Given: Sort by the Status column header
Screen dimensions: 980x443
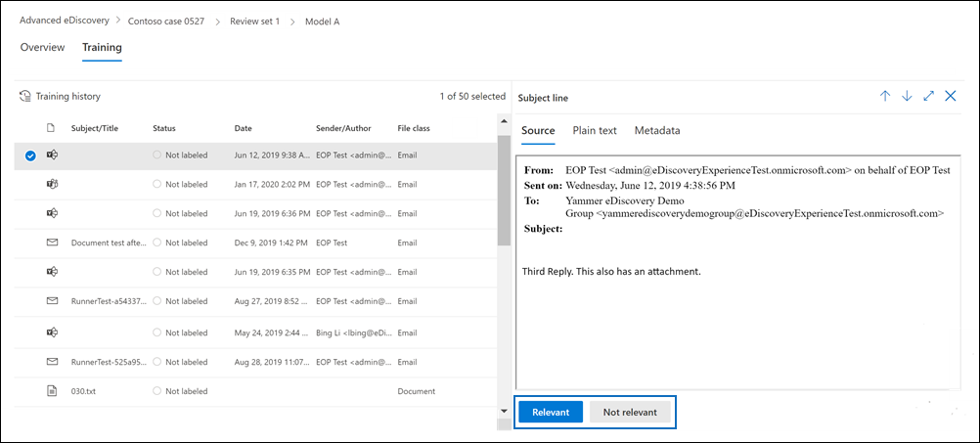Looking at the screenshot, I should 164,128.
